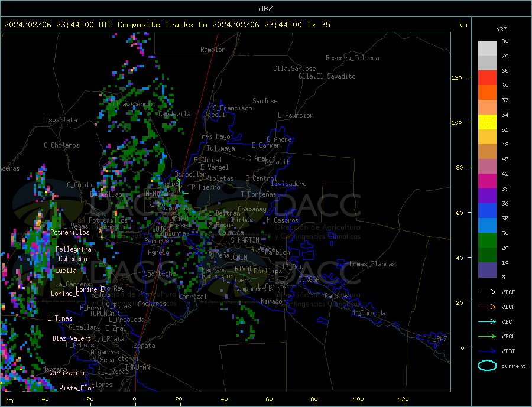This screenshot has height=407, width=532.
Task: Click the 'Capdevila' map label
Action: click(x=174, y=114)
